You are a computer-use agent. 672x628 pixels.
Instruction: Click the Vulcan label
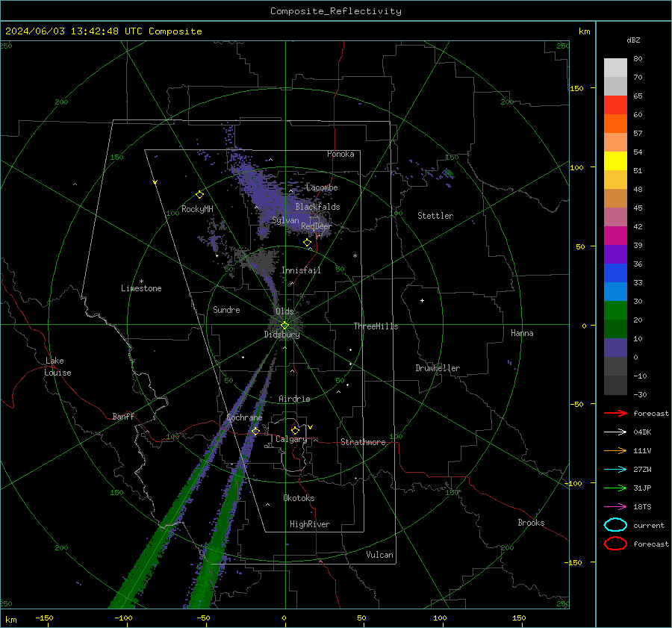[x=379, y=555]
